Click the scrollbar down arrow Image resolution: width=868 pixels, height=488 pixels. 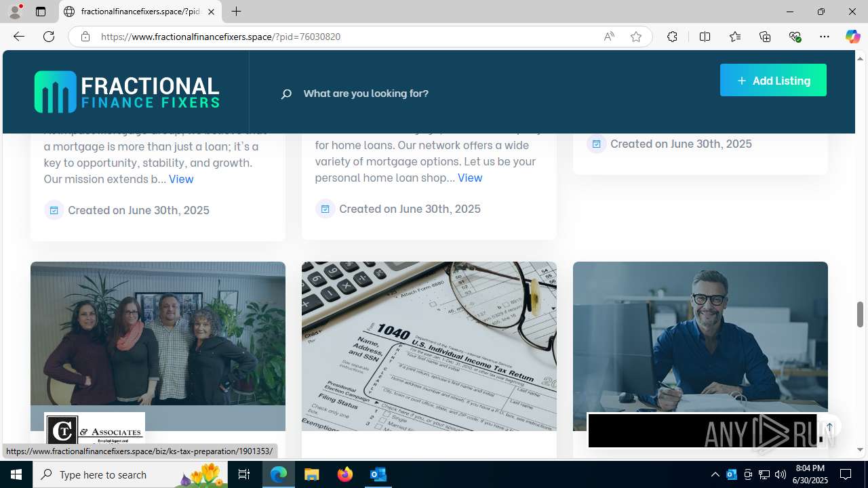[860, 450]
